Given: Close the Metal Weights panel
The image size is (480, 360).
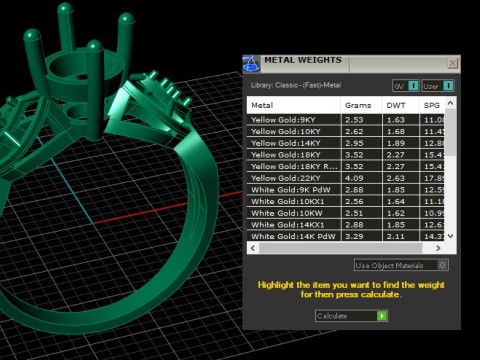Looking at the screenshot, I should coord(452,63).
